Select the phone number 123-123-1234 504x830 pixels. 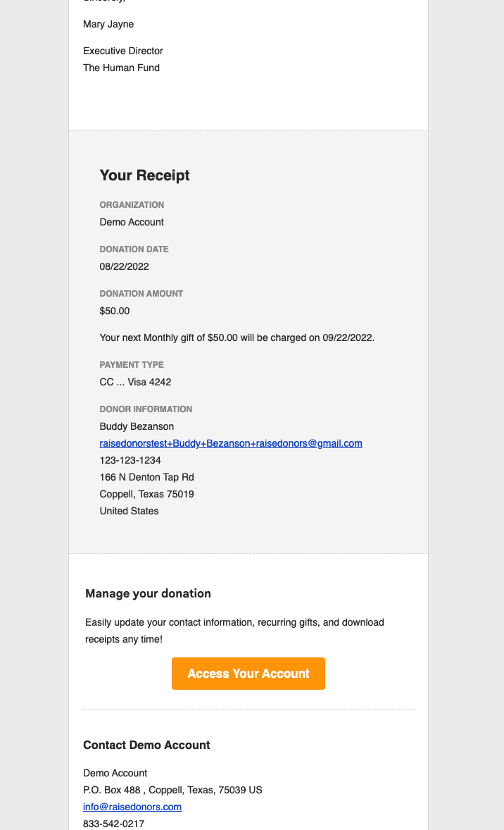130,460
